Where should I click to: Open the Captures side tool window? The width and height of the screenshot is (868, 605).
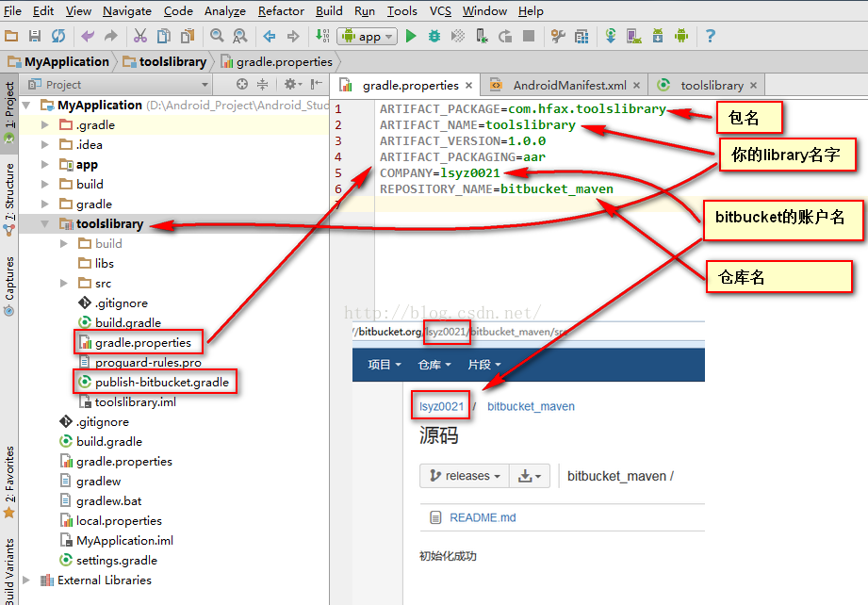click(x=9, y=286)
